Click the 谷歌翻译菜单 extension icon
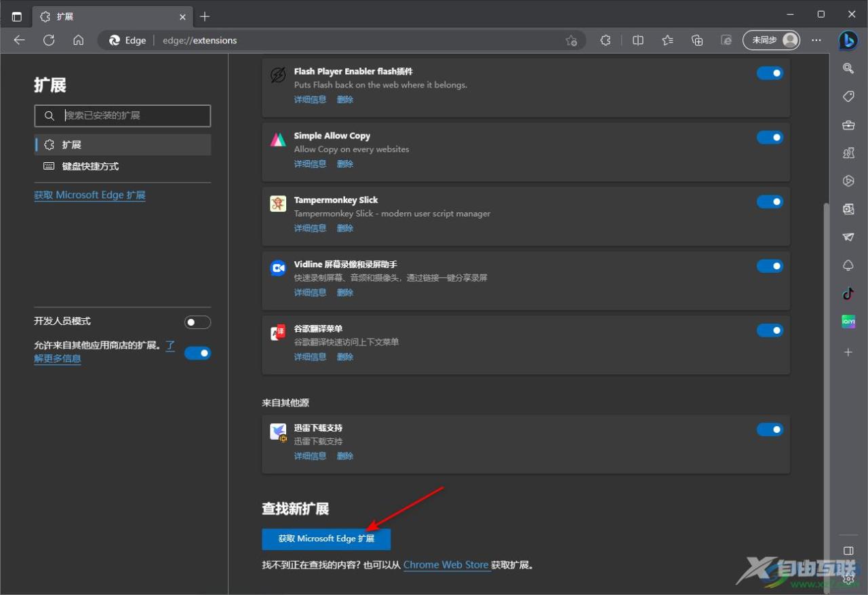The image size is (868, 595). click(278, 332)
